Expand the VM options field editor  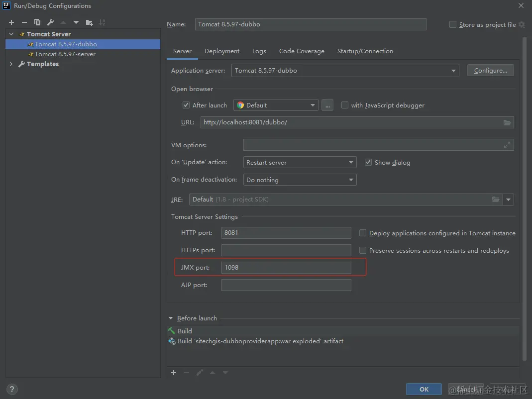[507, 145]
